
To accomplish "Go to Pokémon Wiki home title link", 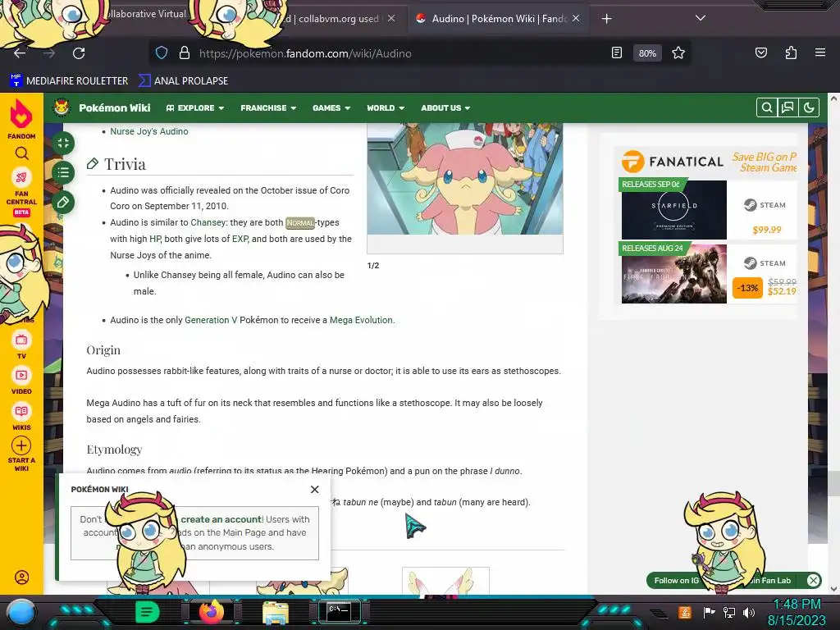I will coord(115,107).
